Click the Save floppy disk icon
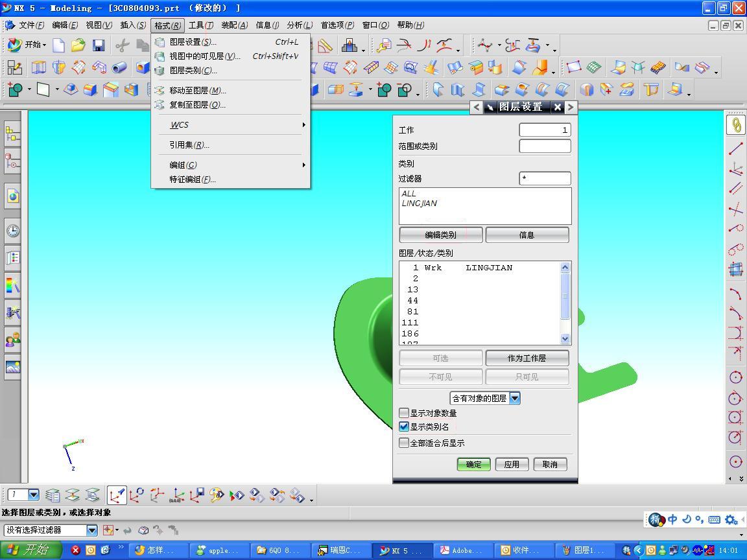This screenshot has height=560, width=747. click(99, 45)
